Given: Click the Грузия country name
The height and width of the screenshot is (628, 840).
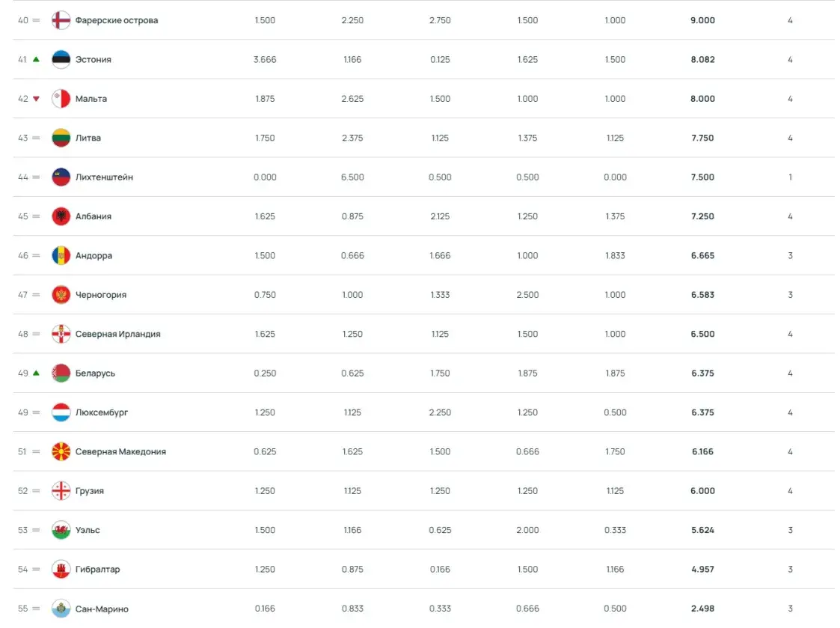Looking at the screenshot, I should 90,491.
